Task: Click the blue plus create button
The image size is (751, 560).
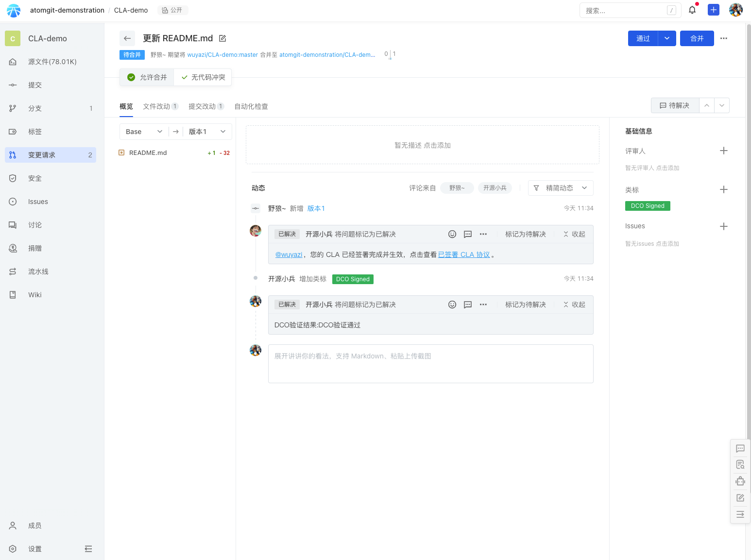Action: 713,10
